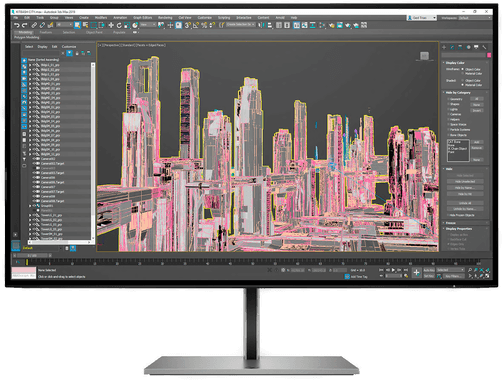Open the Workspaces dropdown
The width and height of the screenshot is (502, 380).
pyautogui.click(x=474, y=18)
